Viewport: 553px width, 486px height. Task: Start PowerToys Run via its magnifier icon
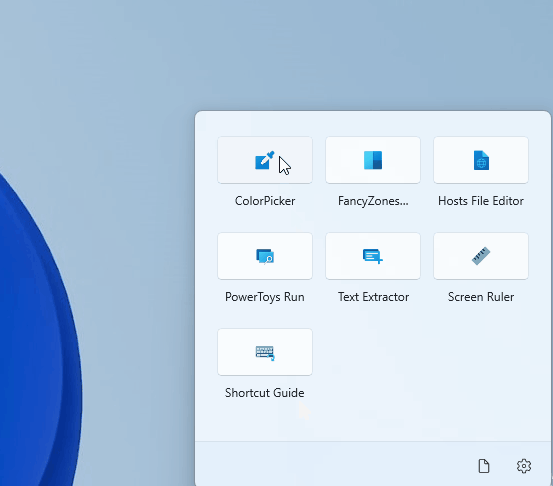(265, 256)
